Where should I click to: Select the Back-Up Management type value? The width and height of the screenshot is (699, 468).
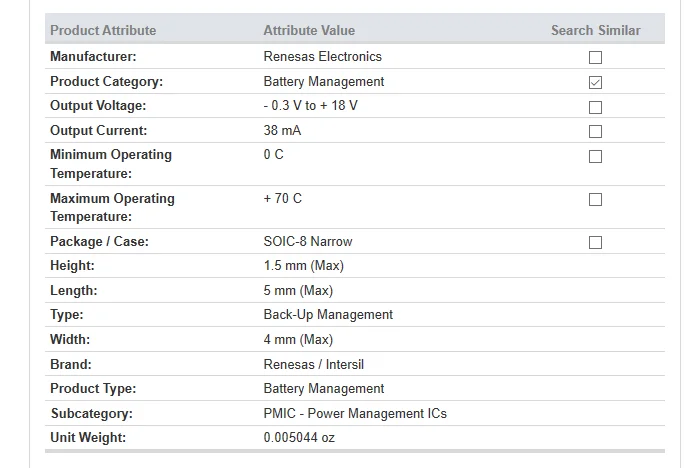(x=328, y=315)
